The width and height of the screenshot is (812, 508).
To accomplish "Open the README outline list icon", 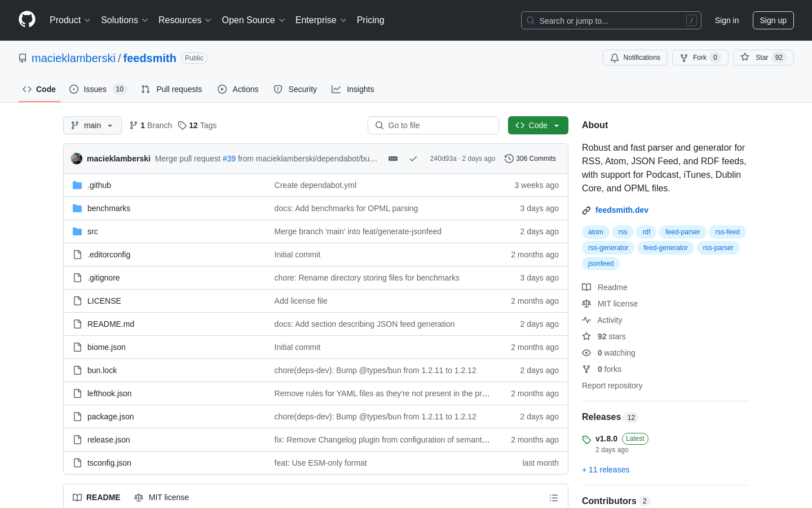I will pos(554,498).
